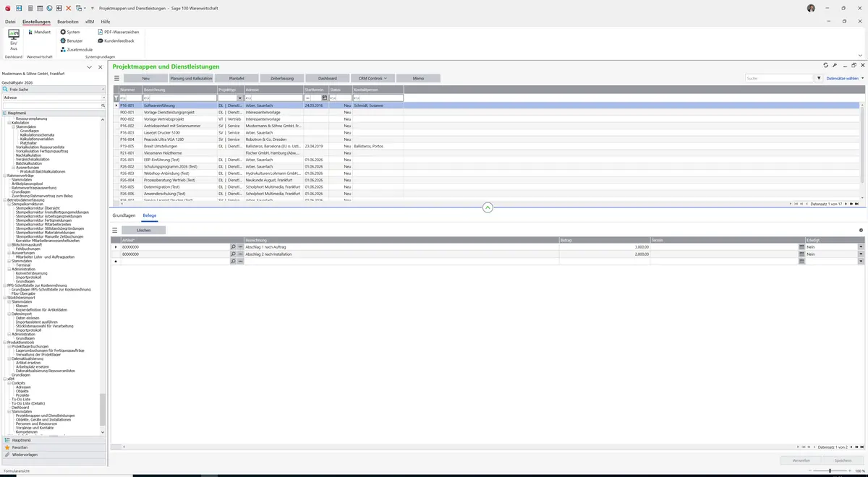Viewport: 868px width, 477px height.
Task: Click Planung und Kalkulation button
Action: click(x=192, y=78)
